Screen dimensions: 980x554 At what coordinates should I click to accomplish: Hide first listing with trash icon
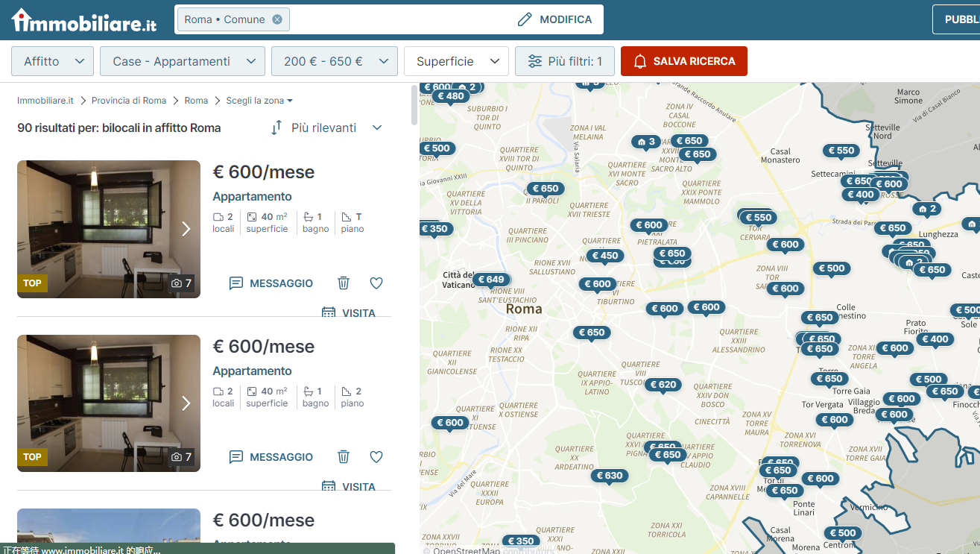pyautogui.click(x=344, y=283)
